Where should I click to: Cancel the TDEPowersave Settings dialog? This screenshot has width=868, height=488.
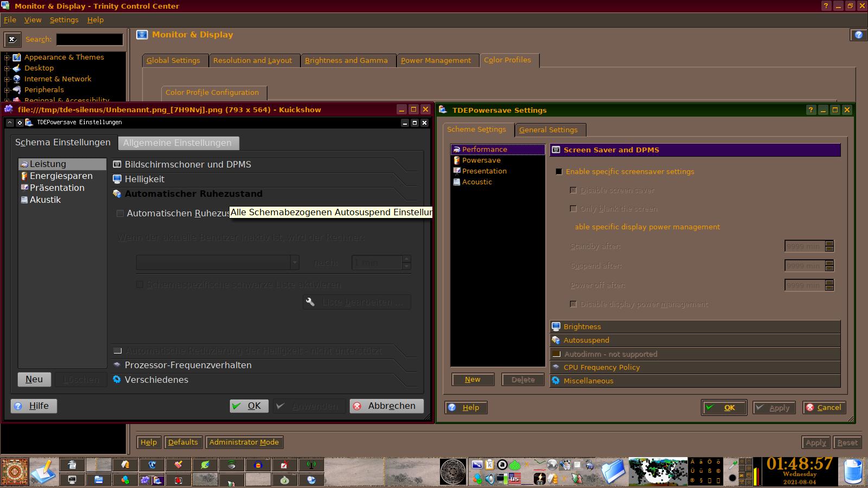(x=824, y=408)
